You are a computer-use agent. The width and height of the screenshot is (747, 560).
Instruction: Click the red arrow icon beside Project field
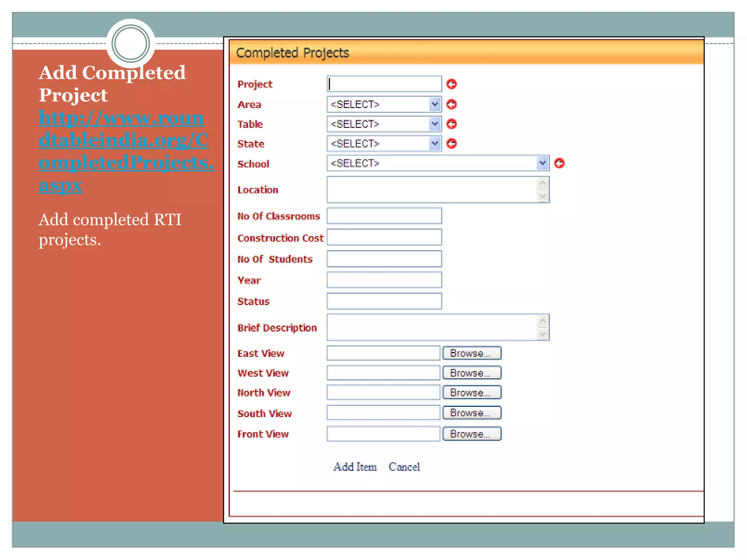tap(452, 84)
